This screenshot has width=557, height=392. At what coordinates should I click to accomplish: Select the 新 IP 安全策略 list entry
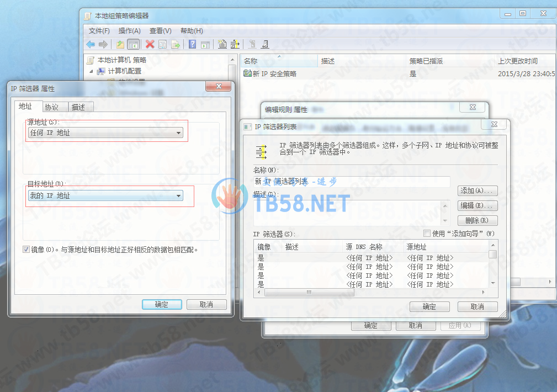coord(274,73)
